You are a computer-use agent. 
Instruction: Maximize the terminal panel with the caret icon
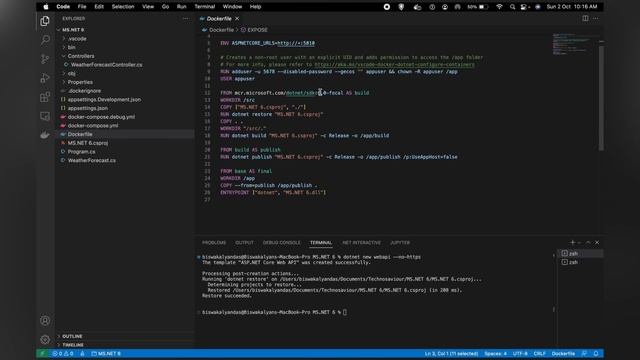pyautogui.click(x=588, y=242)
